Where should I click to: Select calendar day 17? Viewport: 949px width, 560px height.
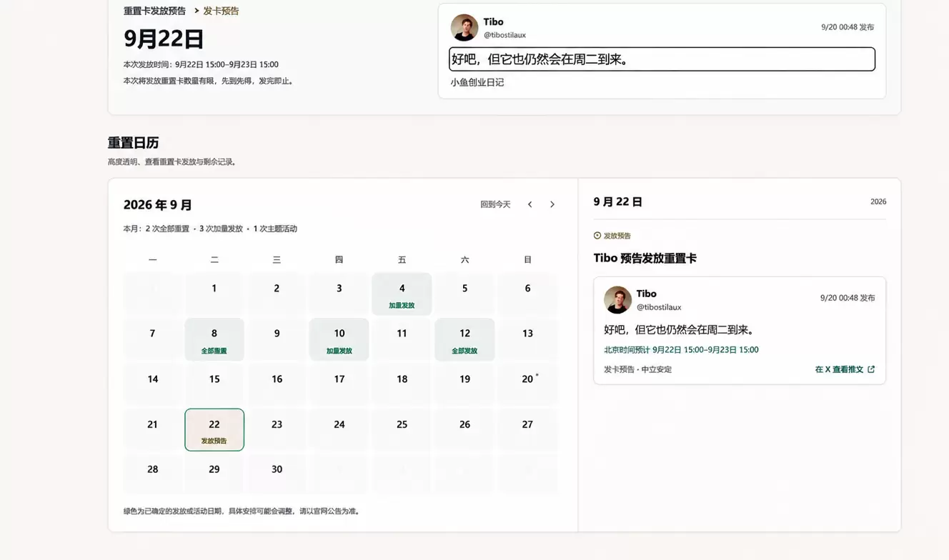(339, 384)
